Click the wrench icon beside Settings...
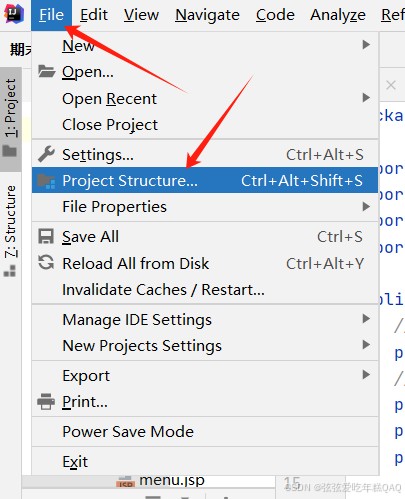Screen dimensions: 405x499 point(46,154)
